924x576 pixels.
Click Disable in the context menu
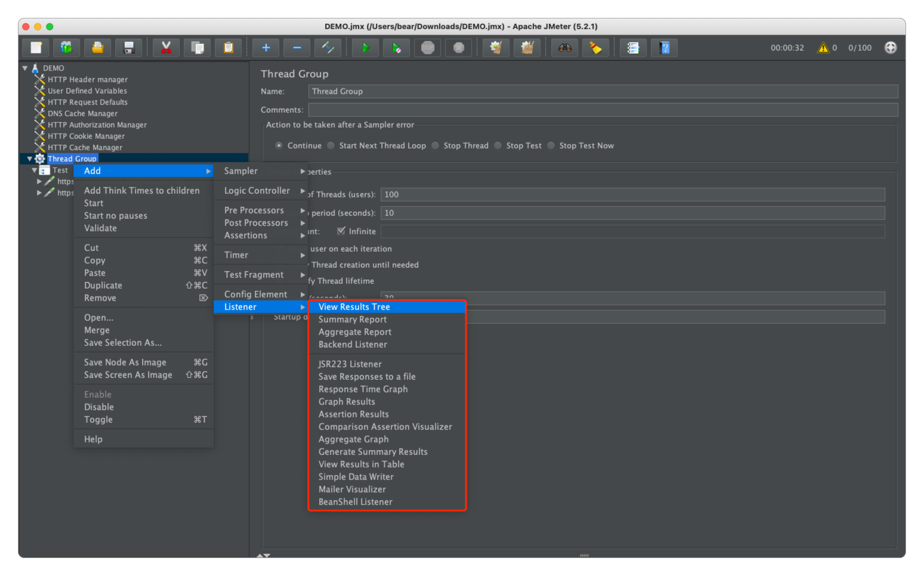143,407
